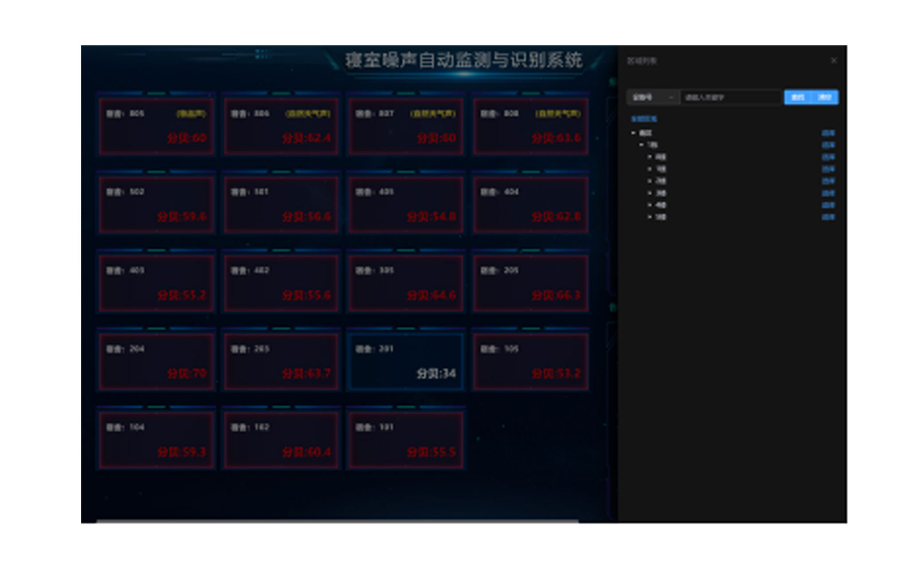Viewport: 924px width, 583px height.
Task: Close the 区域列表 side panel
Action: click(x=834, y=60)
